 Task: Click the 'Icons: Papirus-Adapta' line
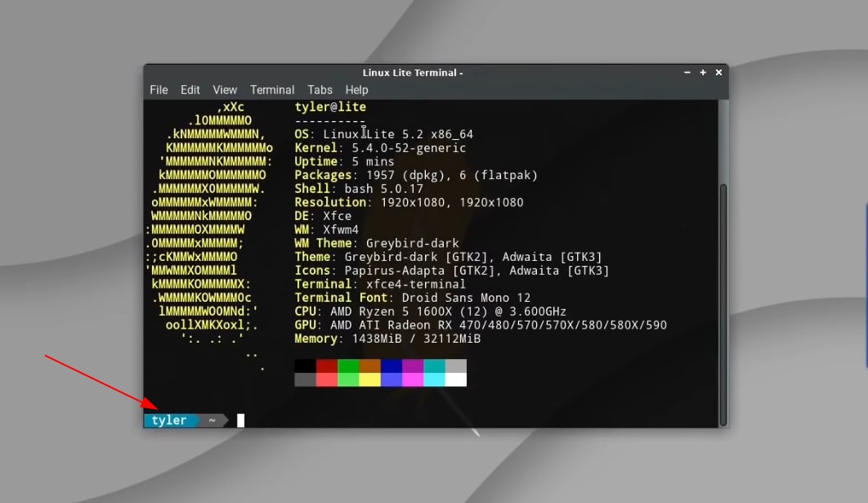(452, 271)
